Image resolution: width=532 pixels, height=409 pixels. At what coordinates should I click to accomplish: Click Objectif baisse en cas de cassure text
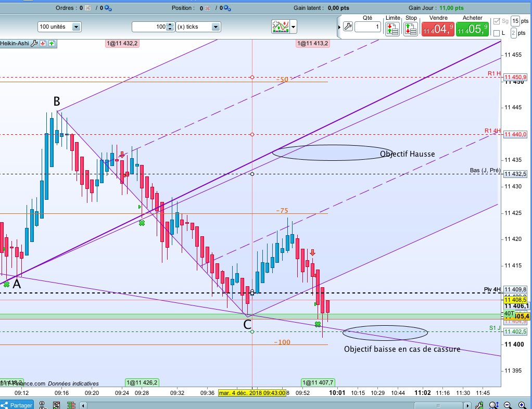coord(402,349)
